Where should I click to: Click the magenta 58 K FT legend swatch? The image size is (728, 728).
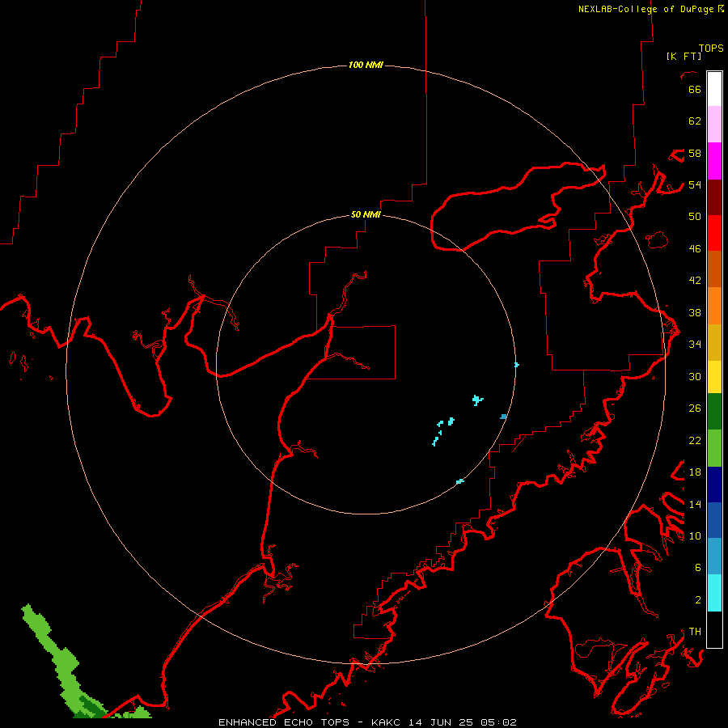(714, 161)
